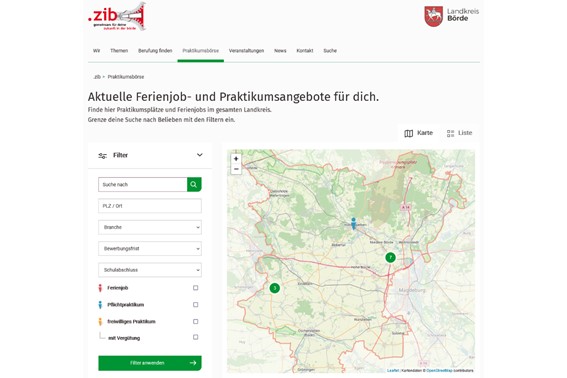
Task: Click the Magdeburg label on the map
Action: coord(412,290)
